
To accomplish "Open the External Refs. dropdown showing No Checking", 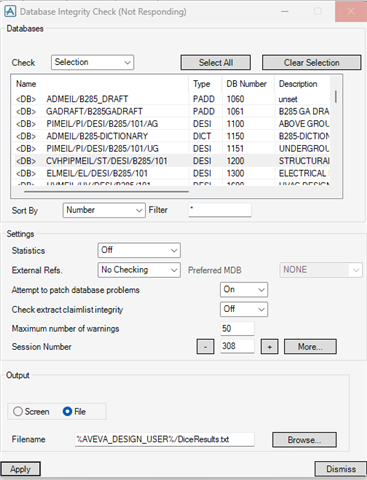I will coord(139,270).
